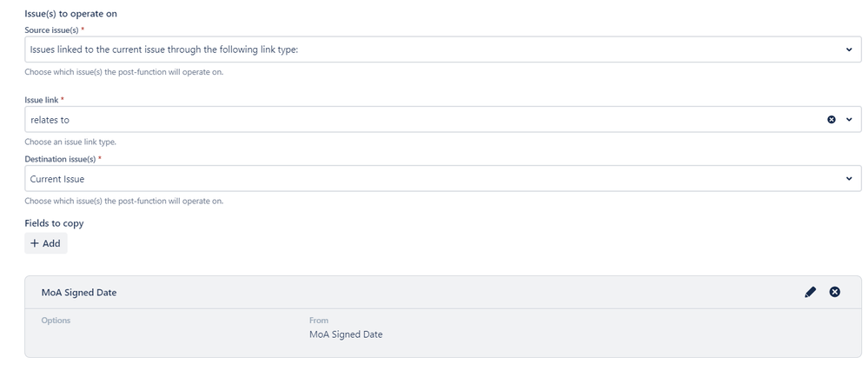Select the MoA Signed Date card title

79,292
